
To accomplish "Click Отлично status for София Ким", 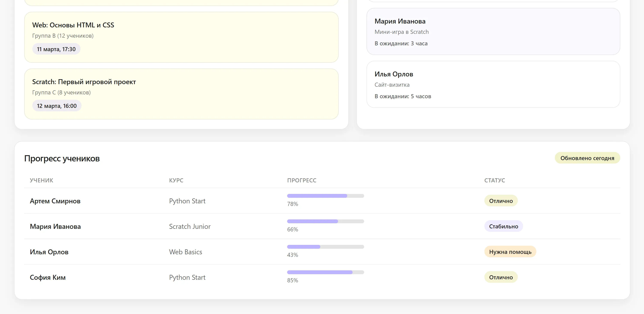I will pyautogui.click(x=501, y=277).
